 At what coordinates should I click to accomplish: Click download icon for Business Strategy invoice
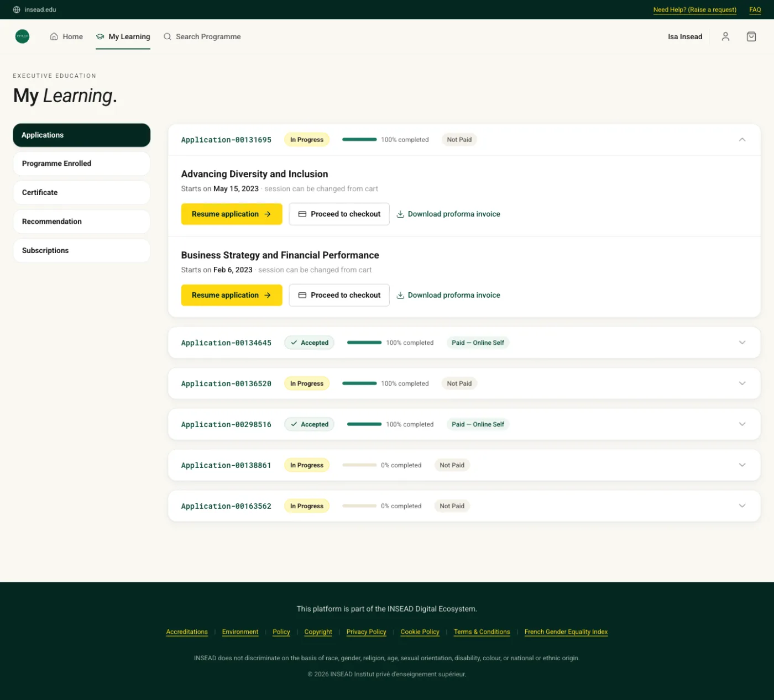point(400,295)
